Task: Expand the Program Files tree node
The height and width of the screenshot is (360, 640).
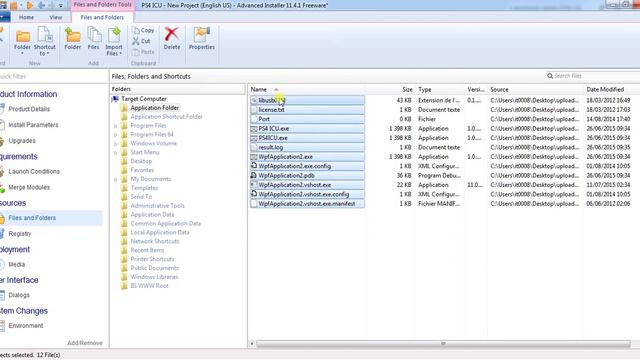Action: point(116,126)
